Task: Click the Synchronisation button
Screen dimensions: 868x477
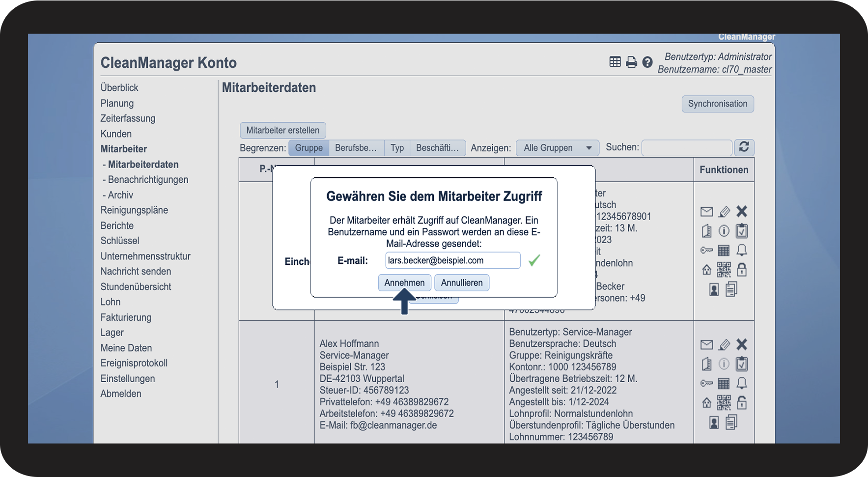Action: click(x=718, y=104)
